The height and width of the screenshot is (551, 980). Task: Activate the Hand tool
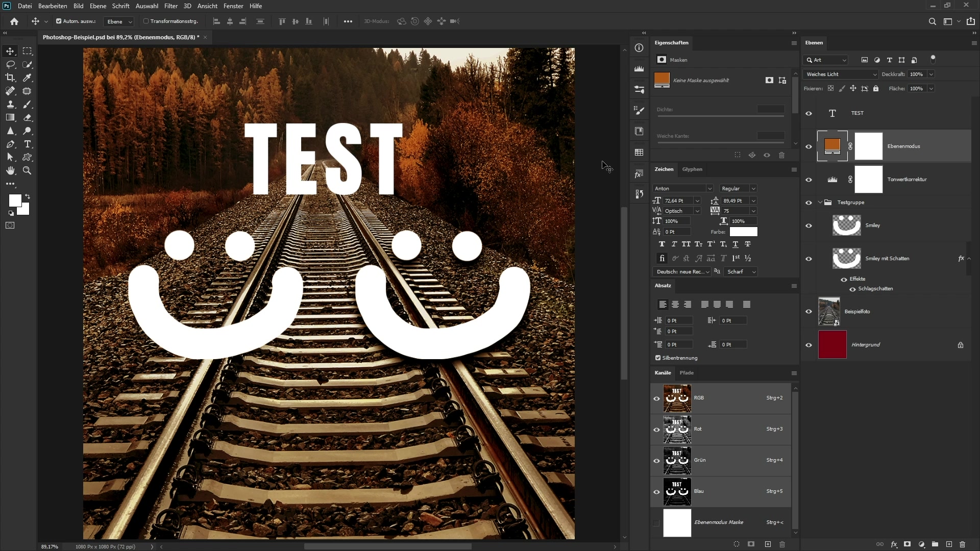pos(10,171)
